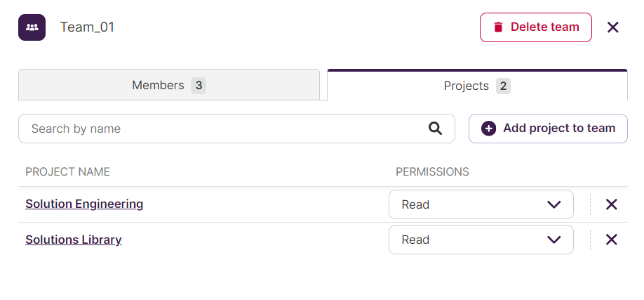The image size is (644, 300).
Task: Expand the Solution Engineering permissions chevron
Action: tap(554, 204)
